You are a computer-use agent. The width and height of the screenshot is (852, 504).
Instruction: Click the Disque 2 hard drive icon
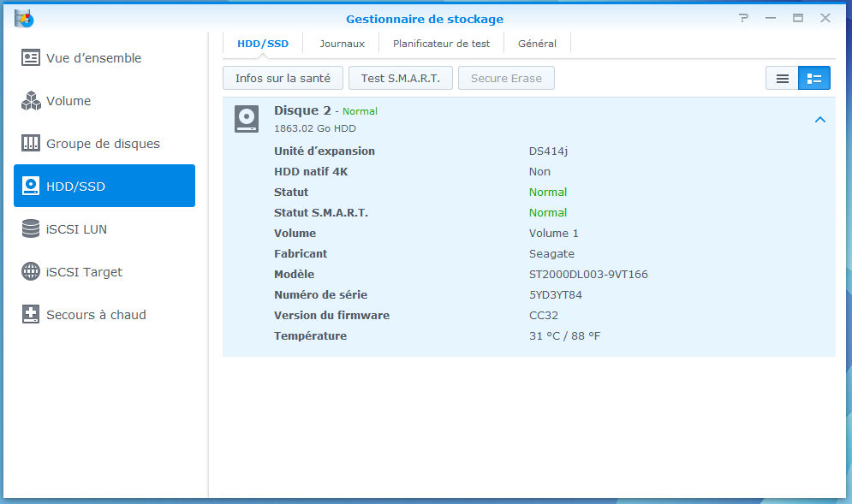(x=247, y=119)
